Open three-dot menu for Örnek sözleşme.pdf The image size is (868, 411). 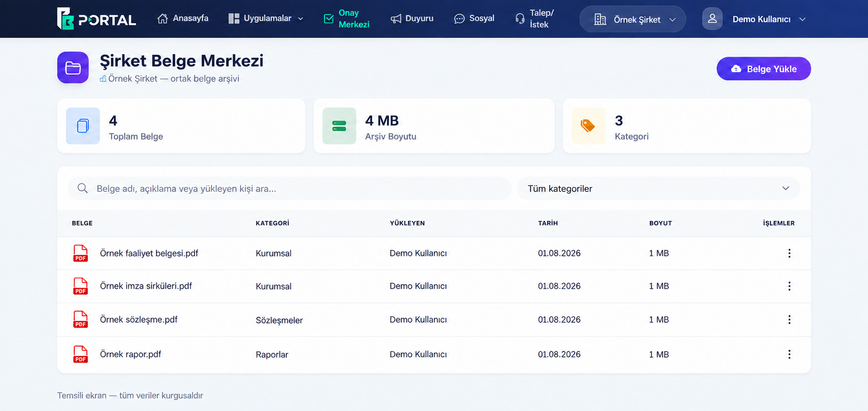pos(789,320)
